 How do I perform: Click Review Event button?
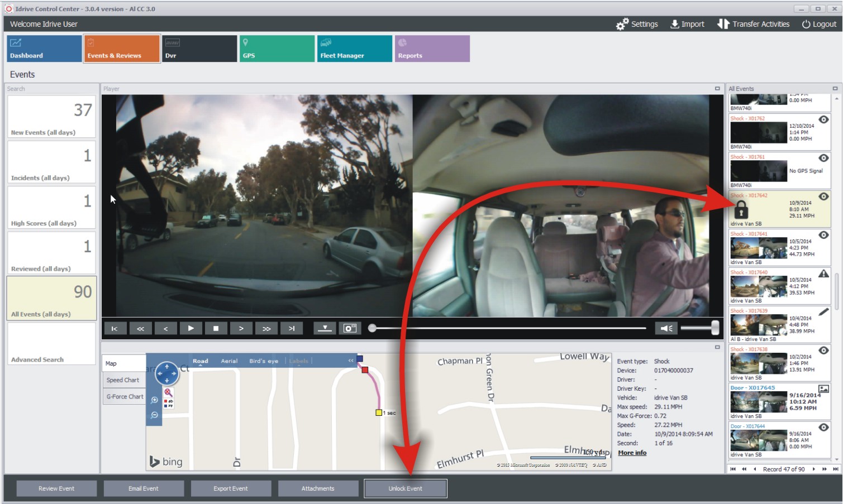pyautogui.click(x=56, y=488)
